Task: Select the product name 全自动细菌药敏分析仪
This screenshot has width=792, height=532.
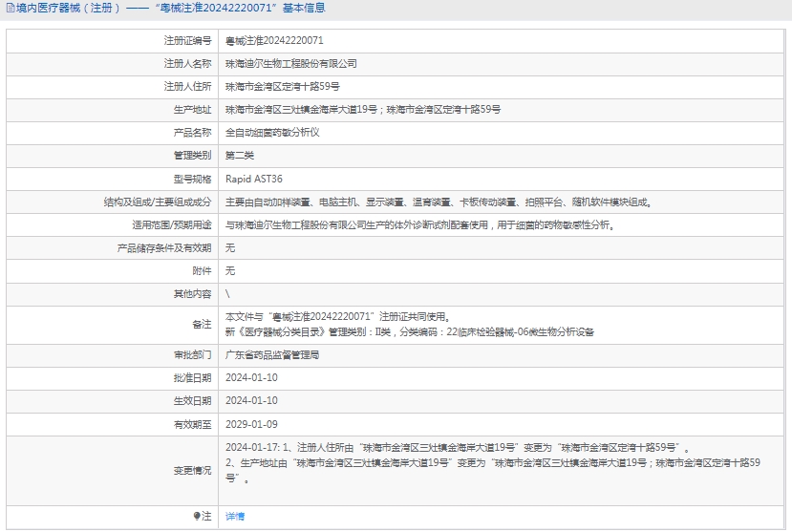Action: point(272,133)
